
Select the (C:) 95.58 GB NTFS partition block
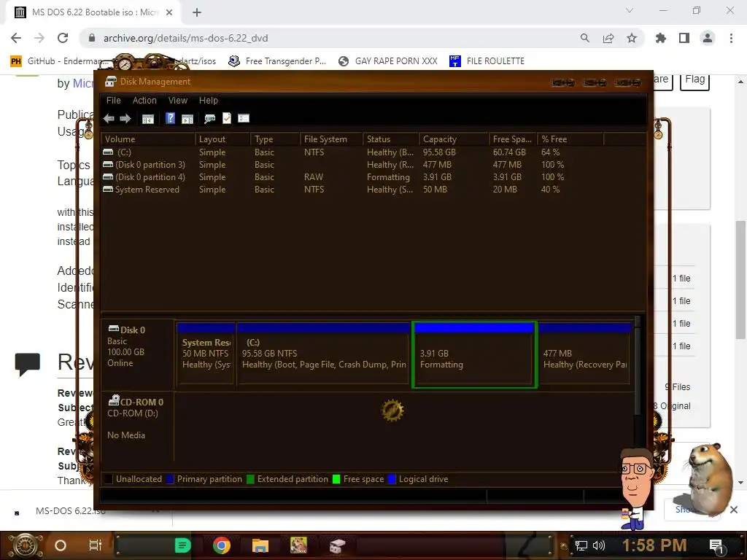[x=323, y=354]
